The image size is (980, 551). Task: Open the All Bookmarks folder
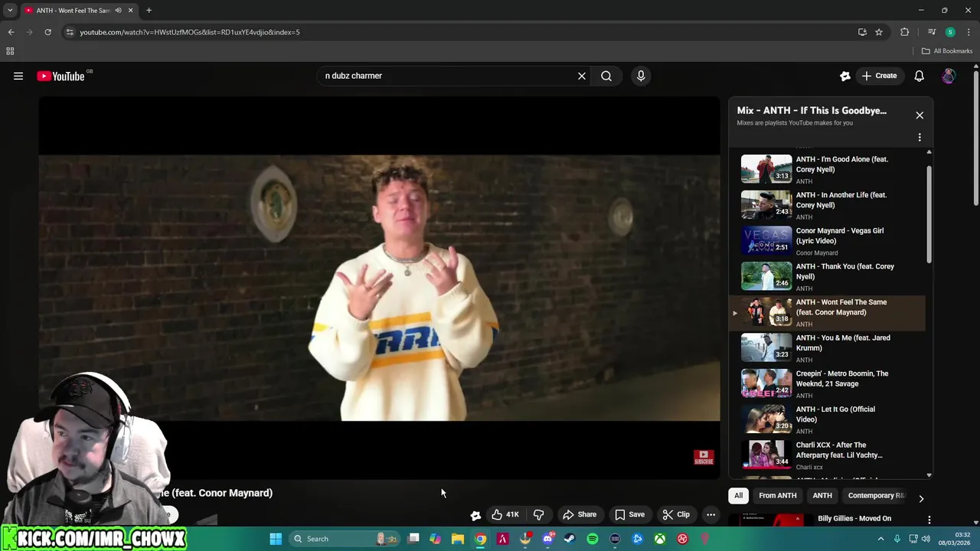(946, 51)
